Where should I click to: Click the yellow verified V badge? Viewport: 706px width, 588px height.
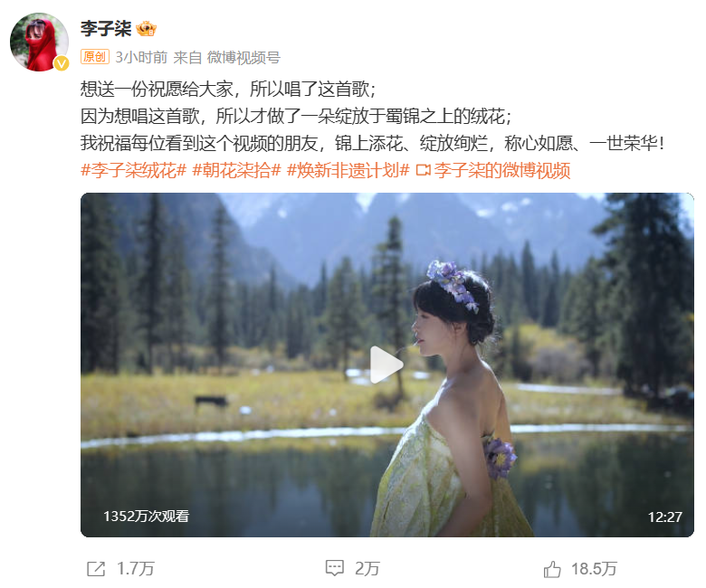tap(62, 63)
